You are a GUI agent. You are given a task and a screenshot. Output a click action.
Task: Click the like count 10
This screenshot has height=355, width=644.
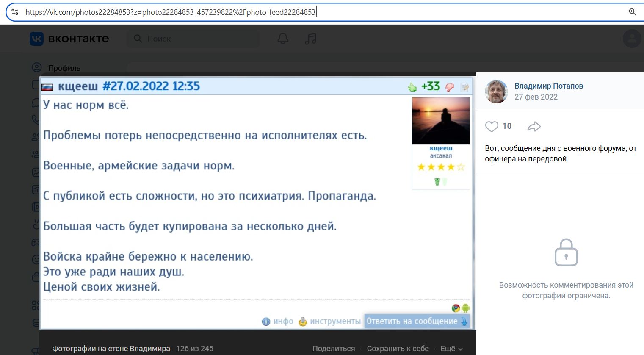coord(507,126)
